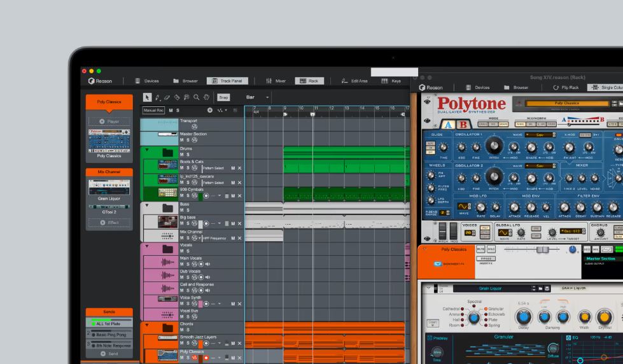623x364 pixels.
Task: Click Mute button on Poly Classics mix channel
Action: click(x=480, y=249)
